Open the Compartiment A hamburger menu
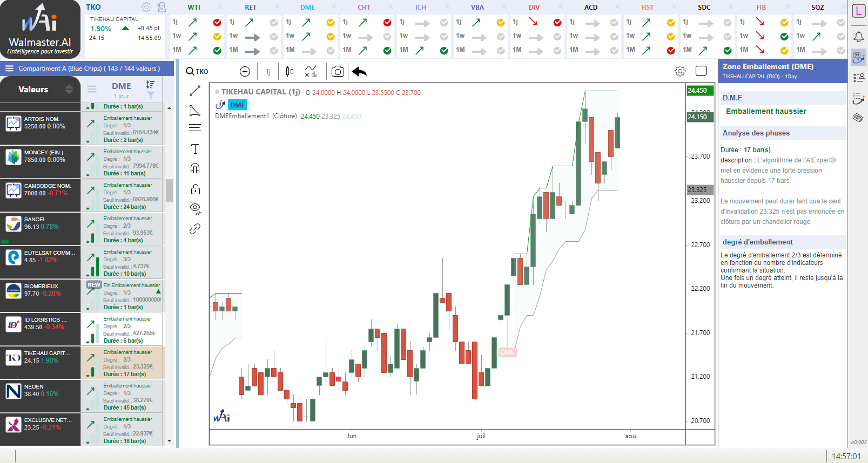868x463 pixels. pyautogui.click(x=9, y=69)
